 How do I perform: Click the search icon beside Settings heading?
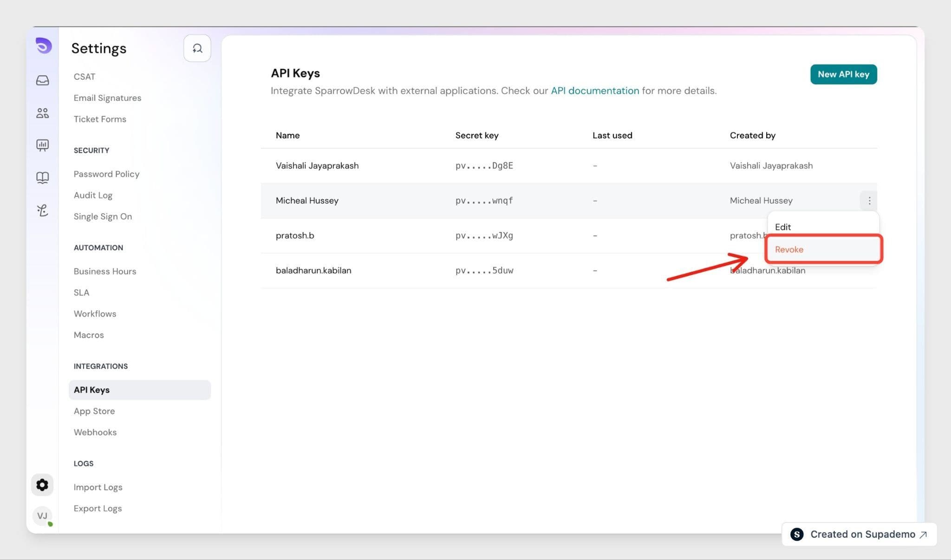[x=197, y=48]
